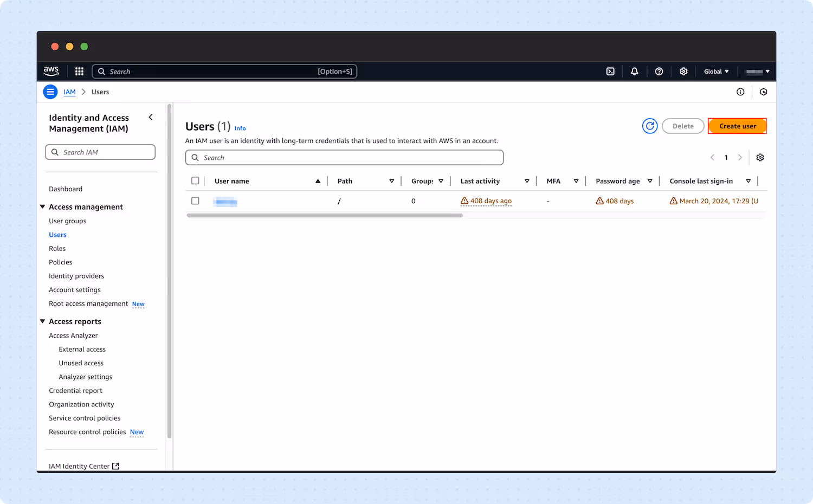Screen dimensions: 813x504
Task: Open the Last activity column filter
Action: pyautogui.click(x=526, y=180)
